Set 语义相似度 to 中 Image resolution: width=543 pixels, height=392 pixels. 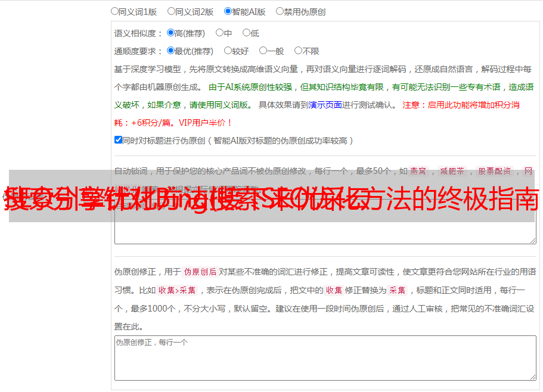coord(219,33)
